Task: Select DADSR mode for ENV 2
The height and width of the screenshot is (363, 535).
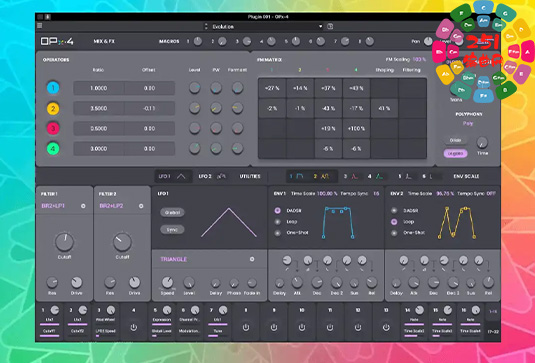Action: [x=394, y=210]
